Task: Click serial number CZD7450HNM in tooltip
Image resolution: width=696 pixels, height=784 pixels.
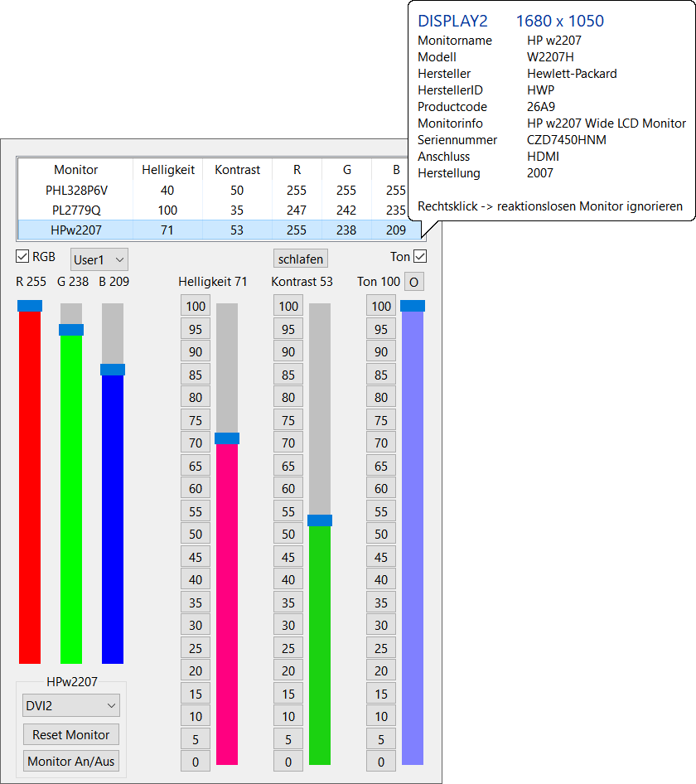Action: (567, 140)
